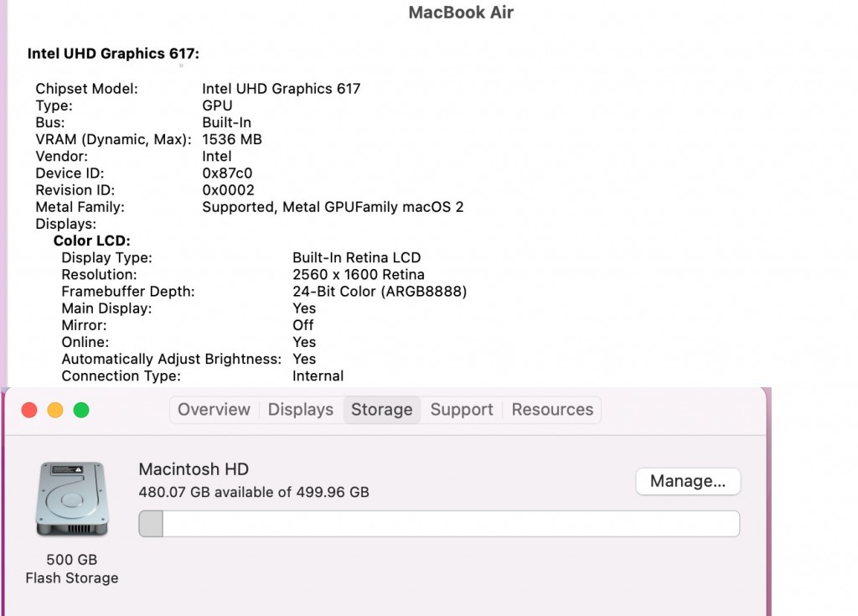Click '480.07 GB available of 499.96 GB' text

pos(254,492)
